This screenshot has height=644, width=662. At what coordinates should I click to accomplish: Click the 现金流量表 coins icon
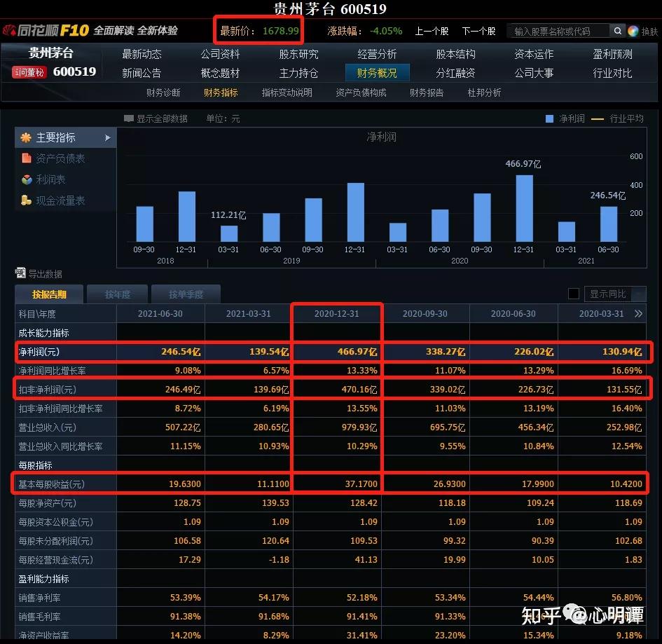coord(26,200)
